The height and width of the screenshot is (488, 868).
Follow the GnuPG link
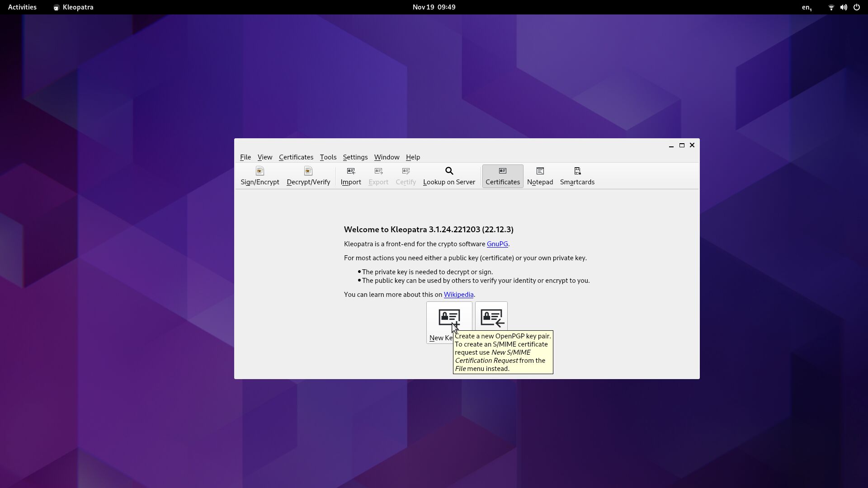pos(497,244)
